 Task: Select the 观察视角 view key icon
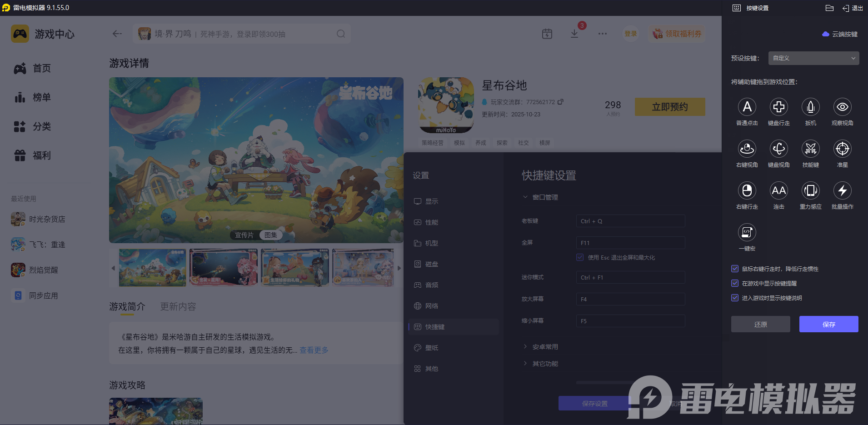842,107
